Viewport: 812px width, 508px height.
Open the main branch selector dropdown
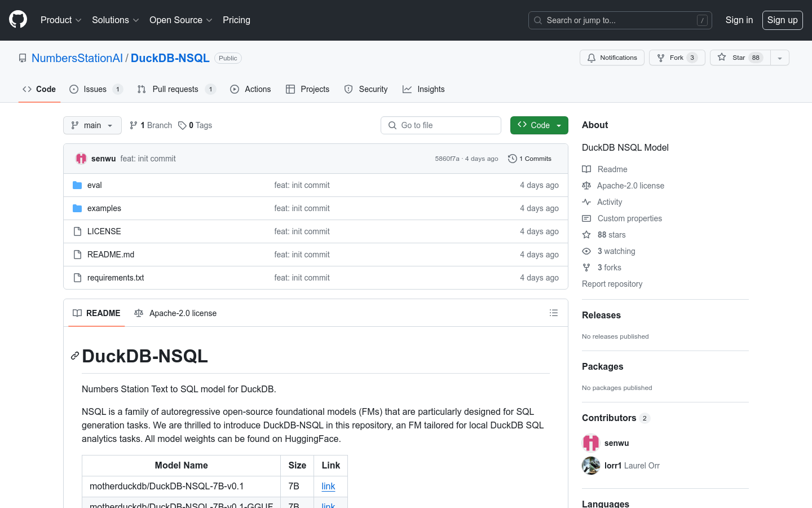point(92,125)
